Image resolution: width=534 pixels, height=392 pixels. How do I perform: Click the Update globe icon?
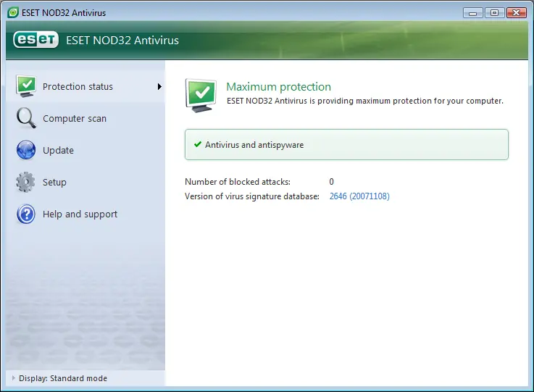[x=26, y=150]
